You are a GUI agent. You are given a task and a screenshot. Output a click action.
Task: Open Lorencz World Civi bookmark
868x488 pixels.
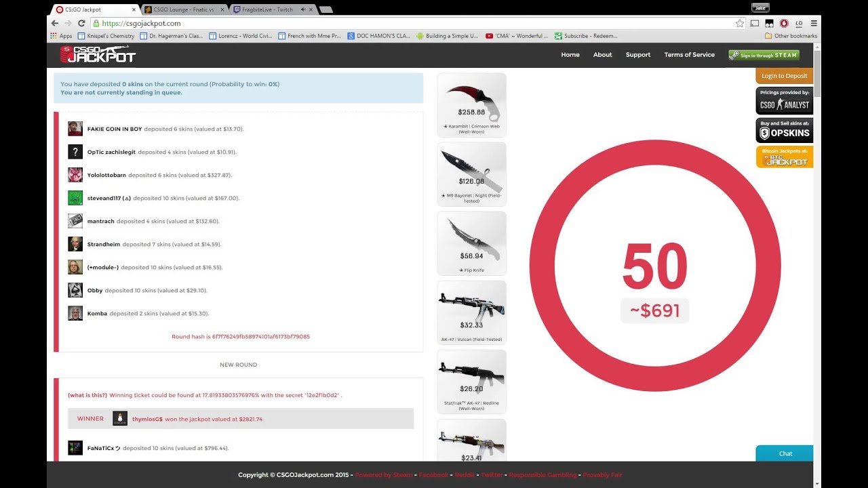(x=241, y=36)
